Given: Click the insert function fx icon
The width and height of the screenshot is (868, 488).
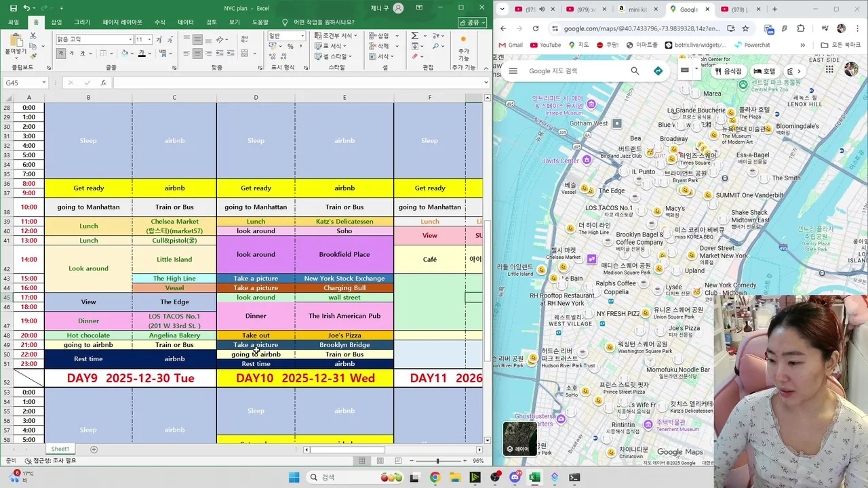Looking at the screenshot, I should (x=103, y=83).
